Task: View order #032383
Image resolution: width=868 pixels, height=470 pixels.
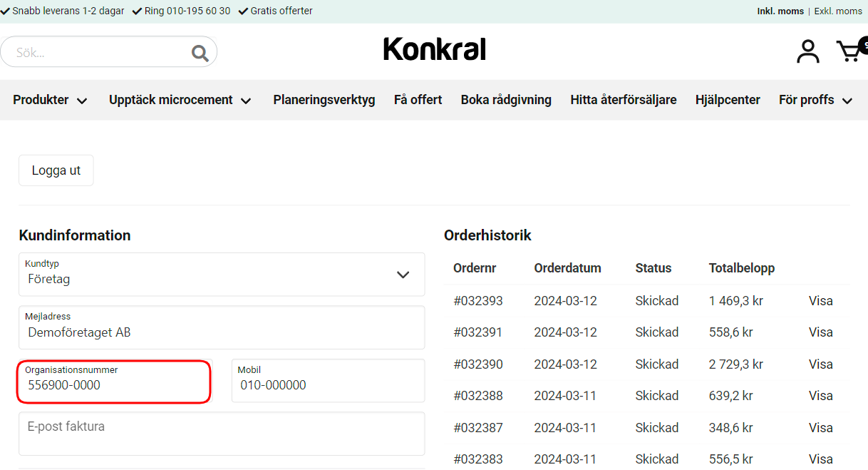Action: (820, 459)
